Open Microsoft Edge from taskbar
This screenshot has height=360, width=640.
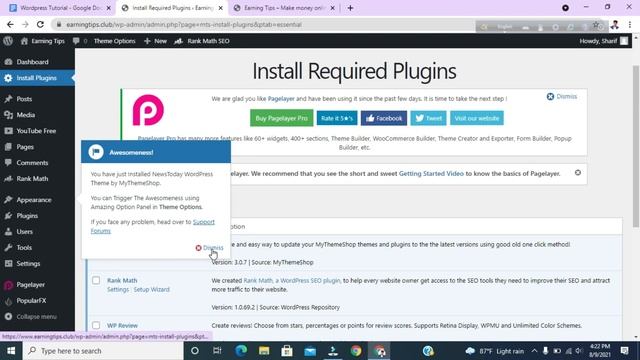pos(241,351)
